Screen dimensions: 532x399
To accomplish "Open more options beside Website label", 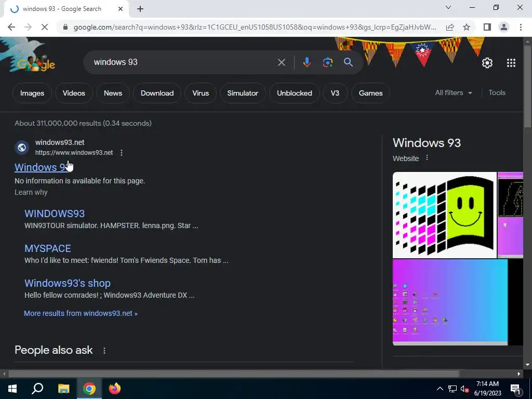I will pyautogui.click(x=427, y=158).
